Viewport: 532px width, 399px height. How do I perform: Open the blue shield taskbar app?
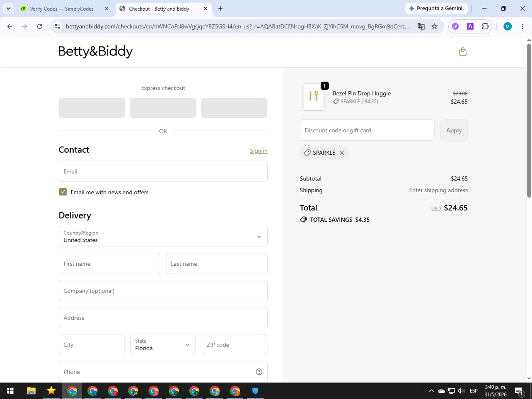coord(255,391)
